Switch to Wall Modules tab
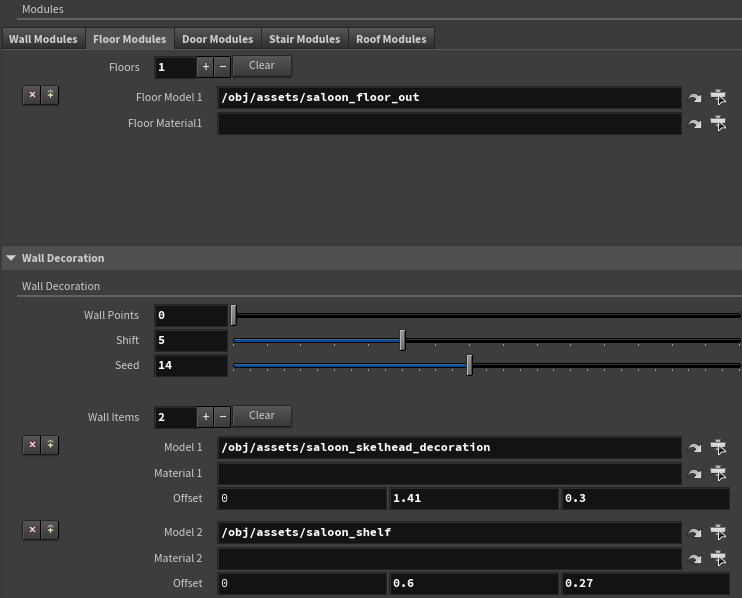 click(43, 39)
